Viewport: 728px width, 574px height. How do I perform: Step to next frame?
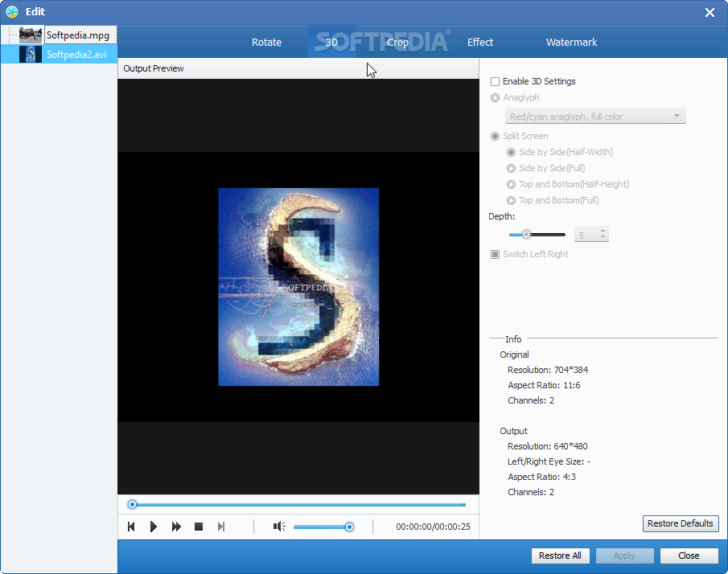pyautogui.click(x=221, y=527)
